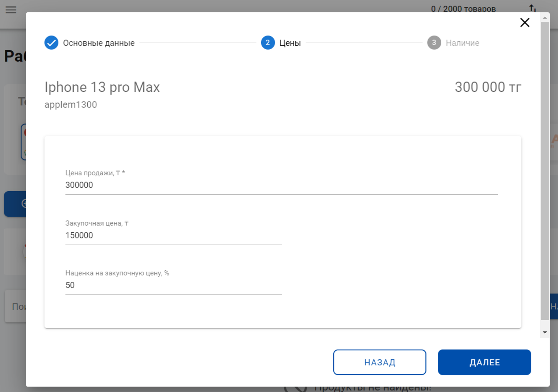
Task: Edit the Наценка на закупочную цену field
Action: (x=173, y=285)
